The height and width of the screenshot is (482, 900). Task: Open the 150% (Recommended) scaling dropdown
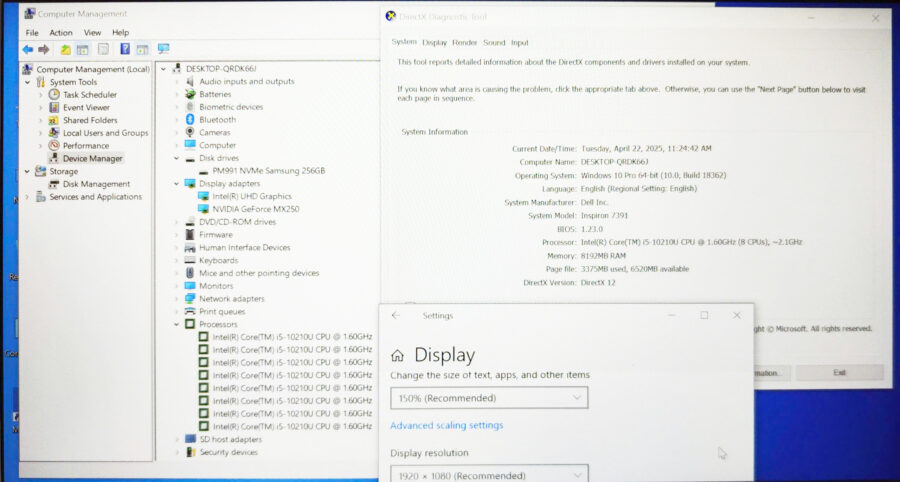(489, 398)
